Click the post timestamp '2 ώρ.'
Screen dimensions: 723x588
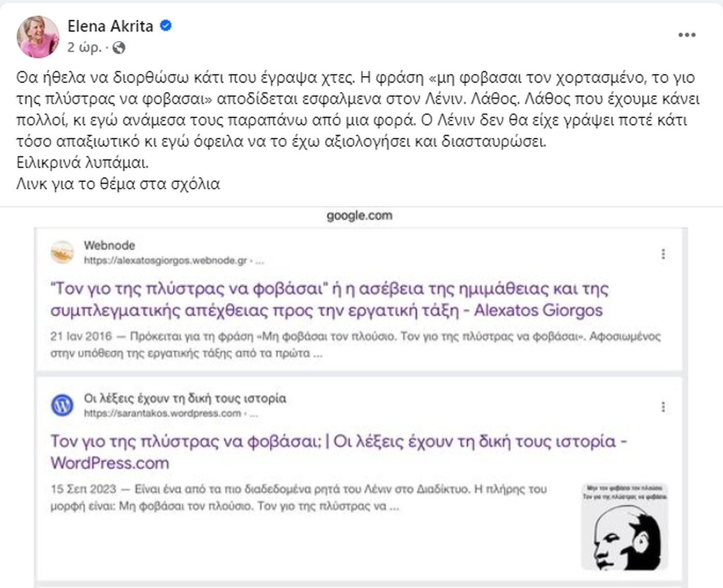click(x=84, y=48)
